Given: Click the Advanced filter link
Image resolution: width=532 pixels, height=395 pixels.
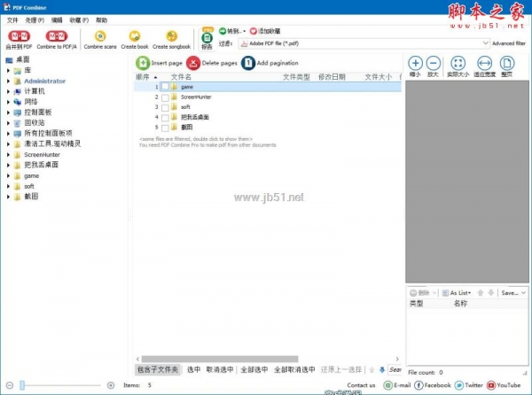Looking at the screenshot, I should (509, 43).
